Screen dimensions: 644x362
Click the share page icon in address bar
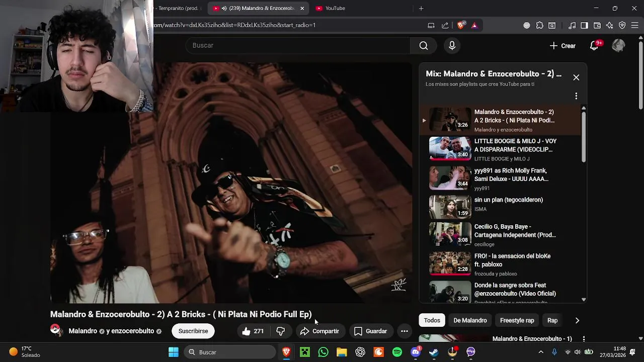[445, 26]
